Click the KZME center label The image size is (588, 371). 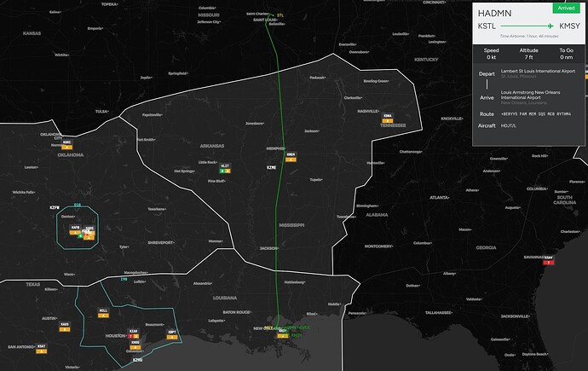click(272, 167)
